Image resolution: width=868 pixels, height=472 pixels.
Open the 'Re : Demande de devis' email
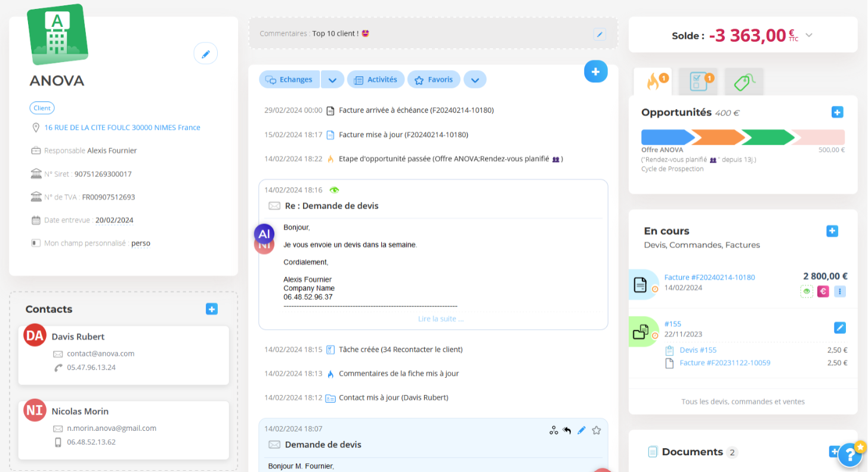pos(332,206)
